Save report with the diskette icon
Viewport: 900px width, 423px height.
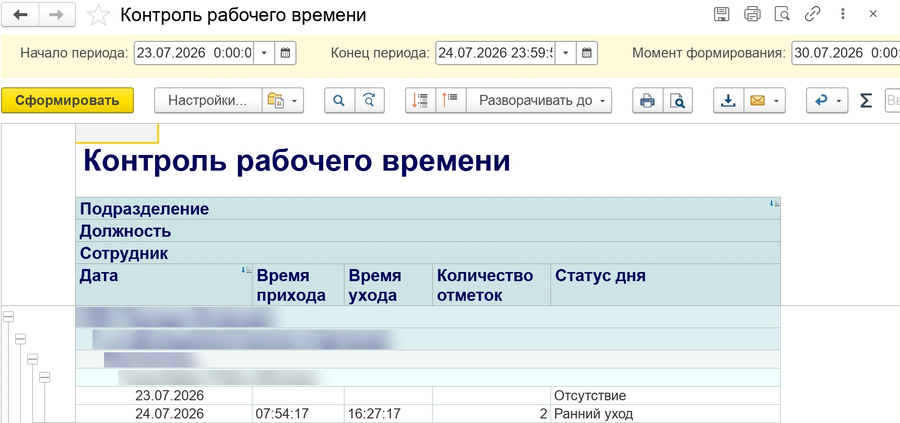click(x=721, y=14)
